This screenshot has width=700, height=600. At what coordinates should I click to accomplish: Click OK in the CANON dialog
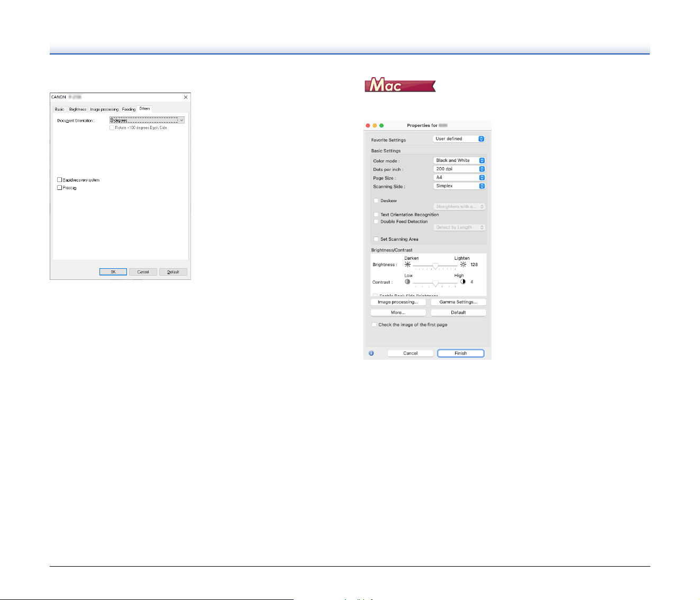tap(113, 272)
